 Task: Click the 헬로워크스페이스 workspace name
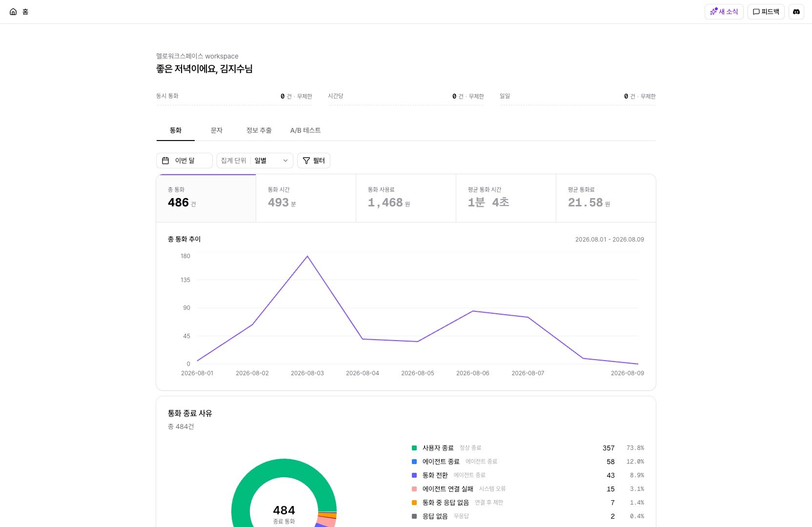point(197,56)
